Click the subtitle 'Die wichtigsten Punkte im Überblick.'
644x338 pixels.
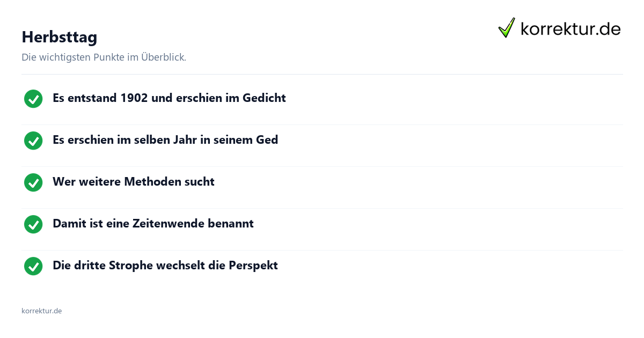tap(104, 57)
